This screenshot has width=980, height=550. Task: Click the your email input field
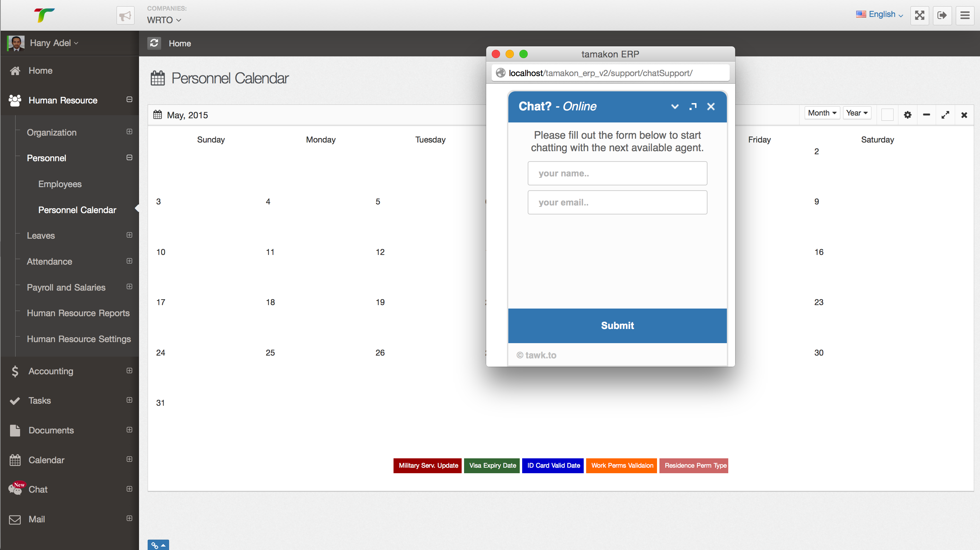[617, 202]
